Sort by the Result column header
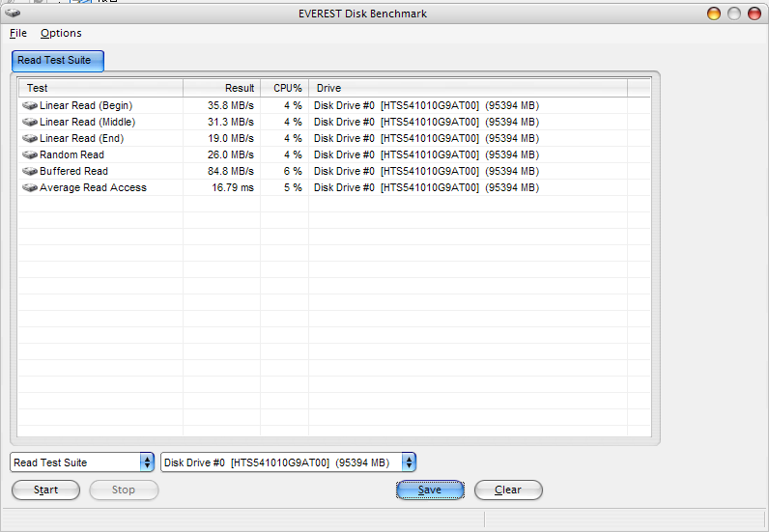The width and height of the screenshot is (769, 532). pos(221,88)
